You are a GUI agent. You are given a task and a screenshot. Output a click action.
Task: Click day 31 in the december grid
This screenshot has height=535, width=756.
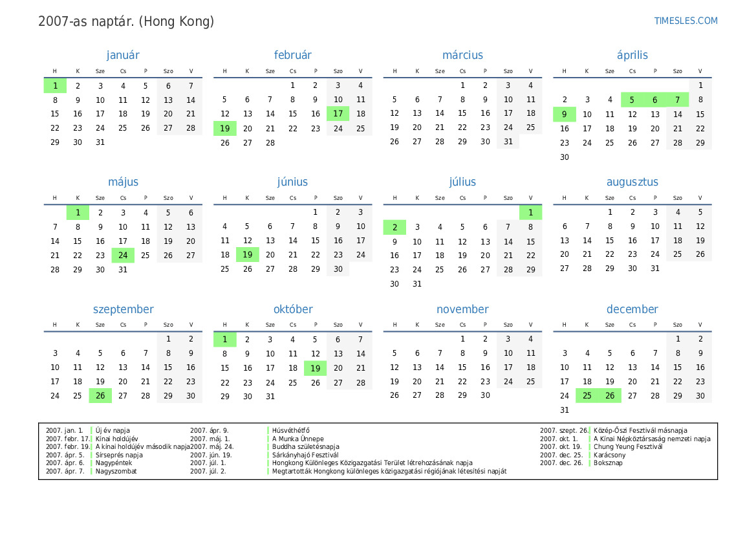point(564,410)
